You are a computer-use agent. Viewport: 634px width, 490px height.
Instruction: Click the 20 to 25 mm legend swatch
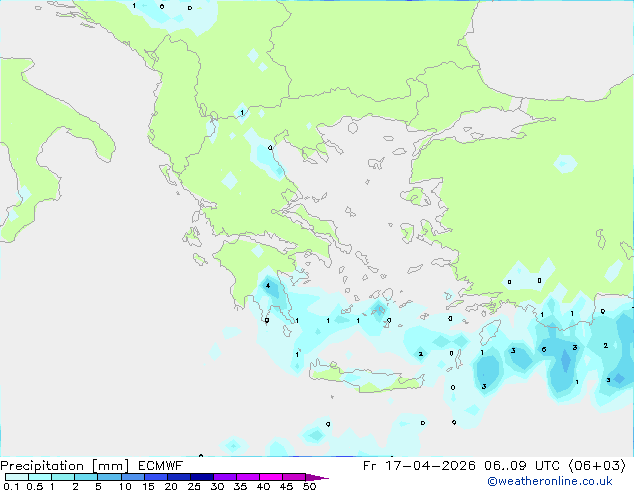click(178, 477)
